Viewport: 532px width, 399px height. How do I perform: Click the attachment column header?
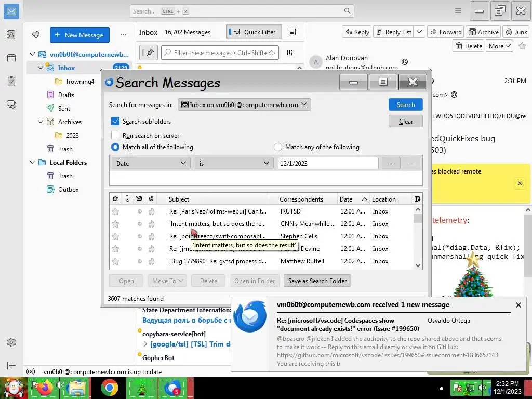click(x=127, y=199)
